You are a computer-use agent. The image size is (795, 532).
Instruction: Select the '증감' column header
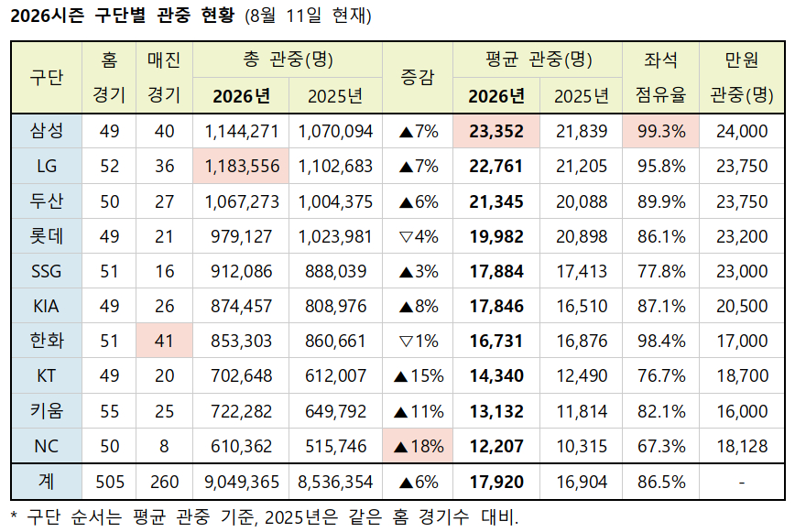point(418,78)
